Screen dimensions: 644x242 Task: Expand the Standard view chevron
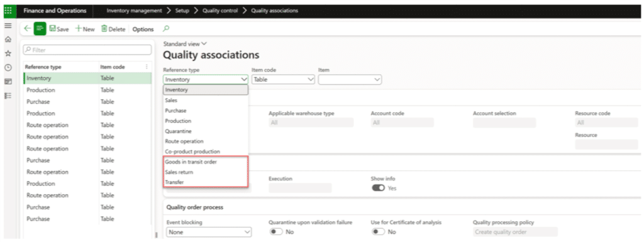[204, 43]
